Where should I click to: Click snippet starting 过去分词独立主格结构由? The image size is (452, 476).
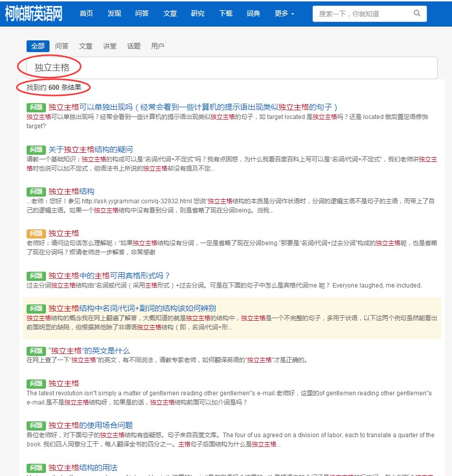click(x=224, y=285)
